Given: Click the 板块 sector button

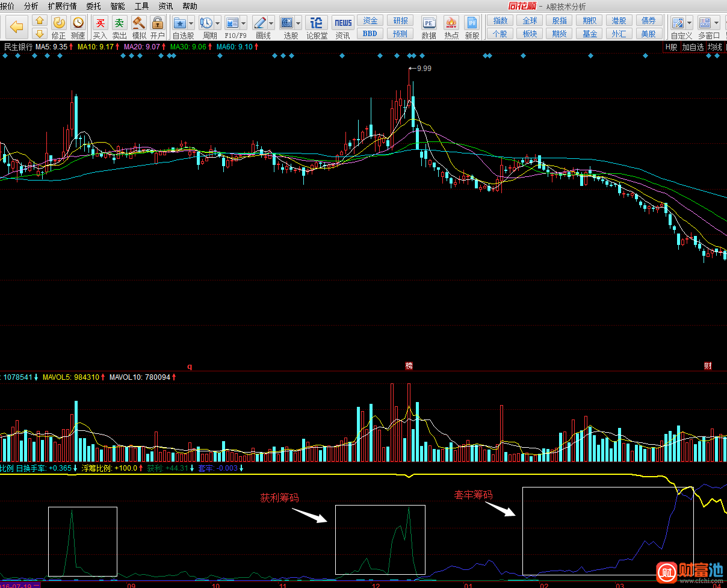Looking at the screenshot, I should [x=530, y=34].
